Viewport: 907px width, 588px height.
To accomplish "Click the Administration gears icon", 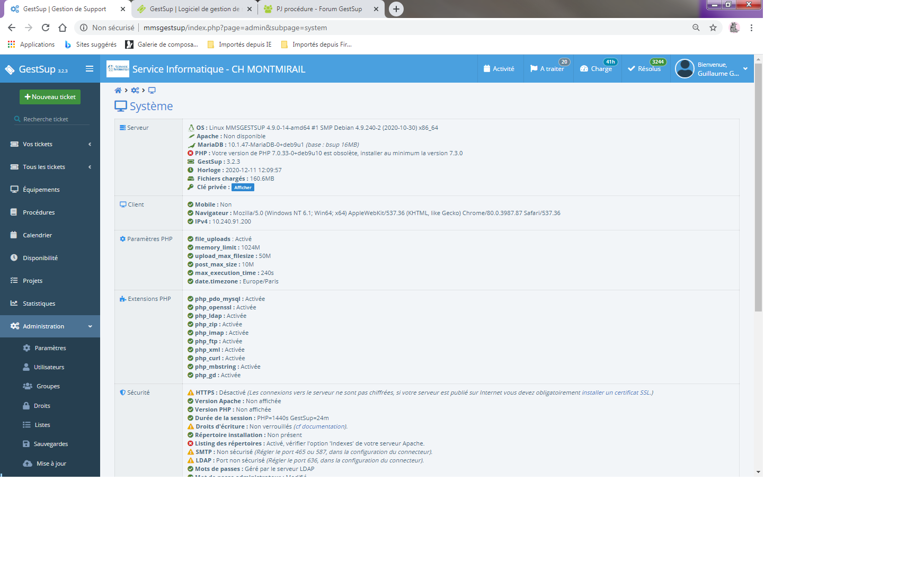I will [x=15, y=326].
